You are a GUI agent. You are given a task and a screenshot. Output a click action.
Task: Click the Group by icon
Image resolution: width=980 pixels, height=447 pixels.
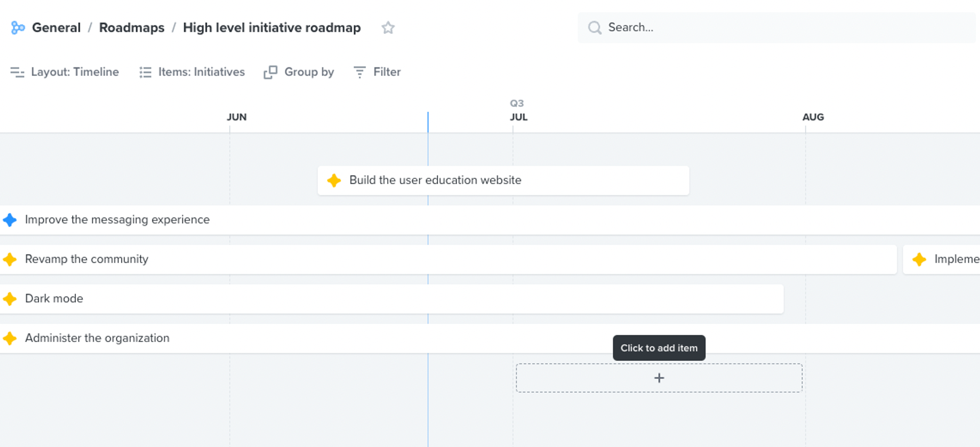(x=270, y=72)
